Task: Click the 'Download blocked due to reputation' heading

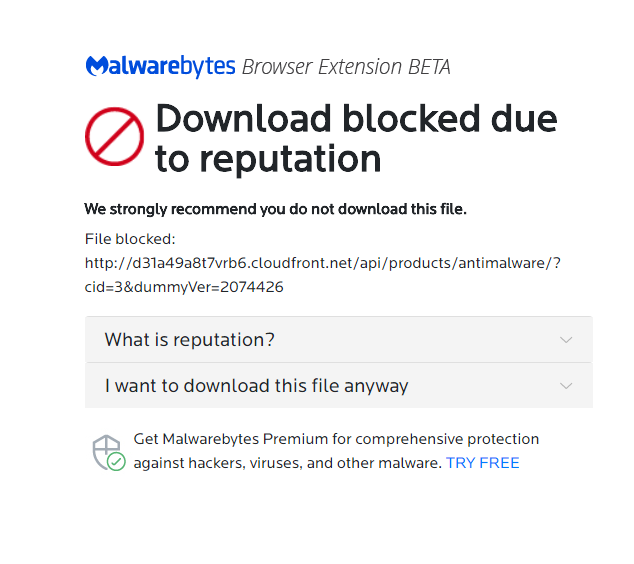Action: pos(356,139)
